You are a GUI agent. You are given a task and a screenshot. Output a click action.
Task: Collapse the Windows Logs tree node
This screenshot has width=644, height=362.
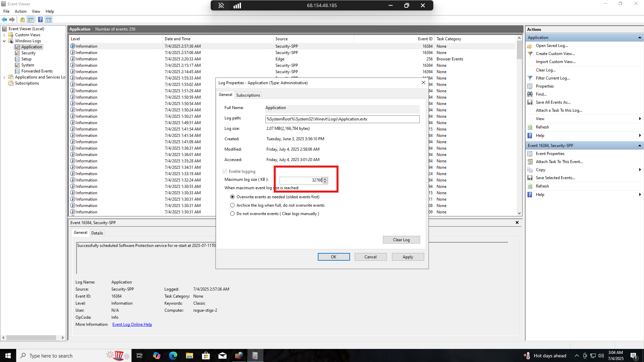[x=4, y=41]
